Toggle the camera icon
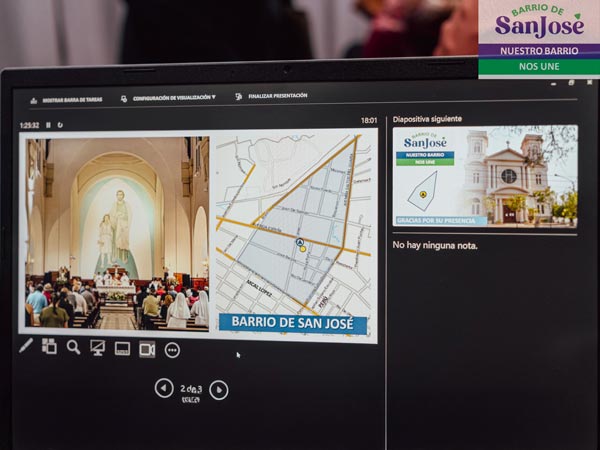Screen dimensions: 600x450 [147, 349]
